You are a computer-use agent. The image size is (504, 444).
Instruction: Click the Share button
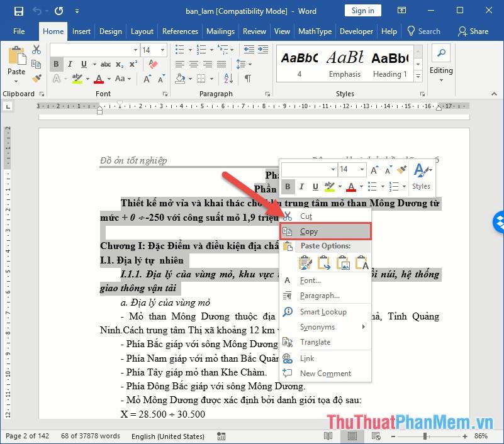pos(473,31)
